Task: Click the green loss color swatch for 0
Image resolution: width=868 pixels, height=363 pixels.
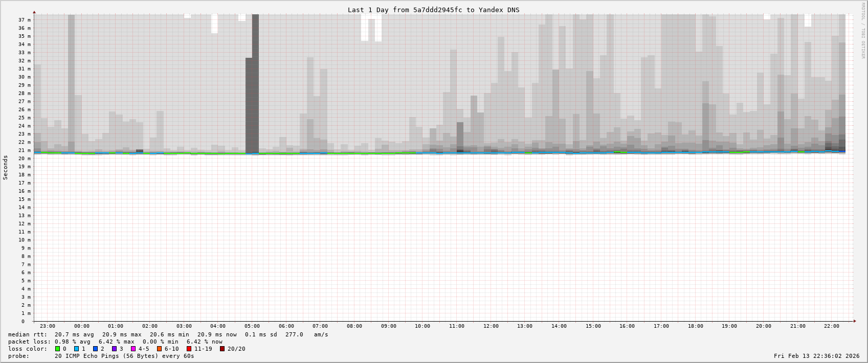Action: pyautogui.click(x=57, y=349)
